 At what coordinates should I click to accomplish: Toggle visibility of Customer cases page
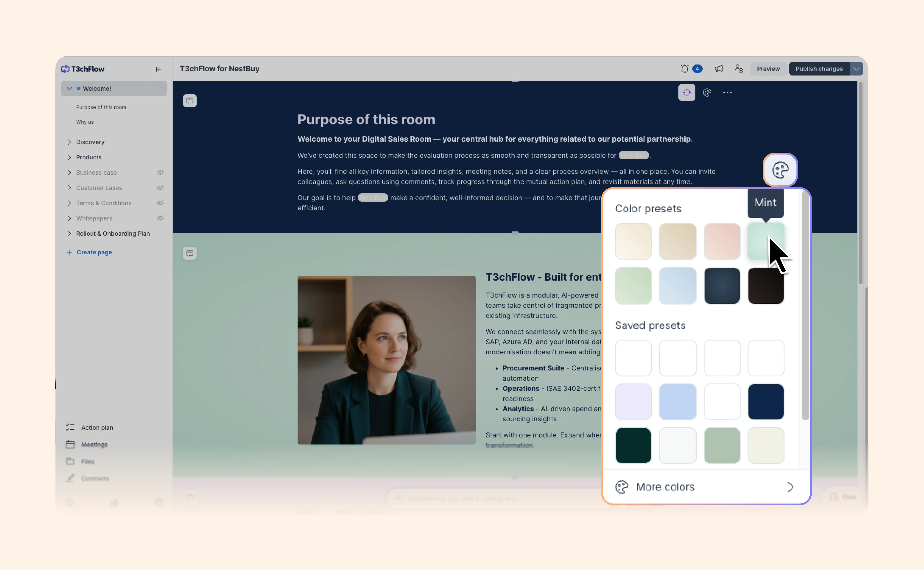160,188
